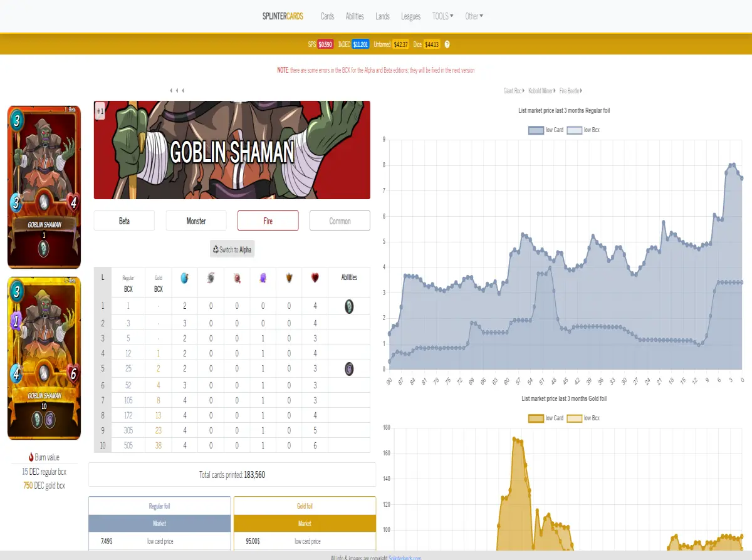This screenshot has height=560, width=752.
Task: Open the question mark help icon
Action: (447, 44)
